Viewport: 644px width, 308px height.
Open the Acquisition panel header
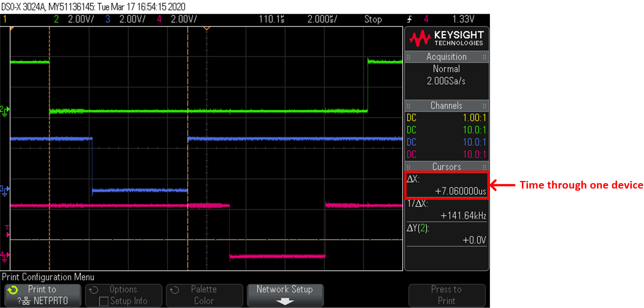pos(446,57)
